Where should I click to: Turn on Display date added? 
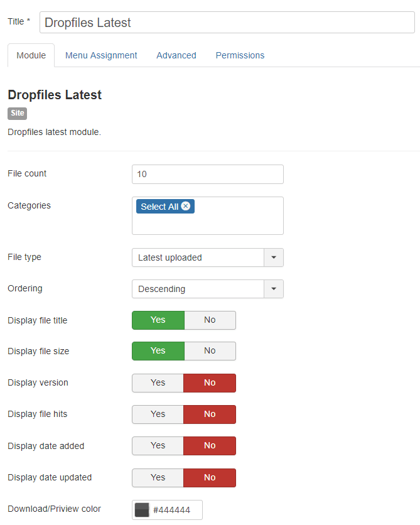[x=158, y=446]
